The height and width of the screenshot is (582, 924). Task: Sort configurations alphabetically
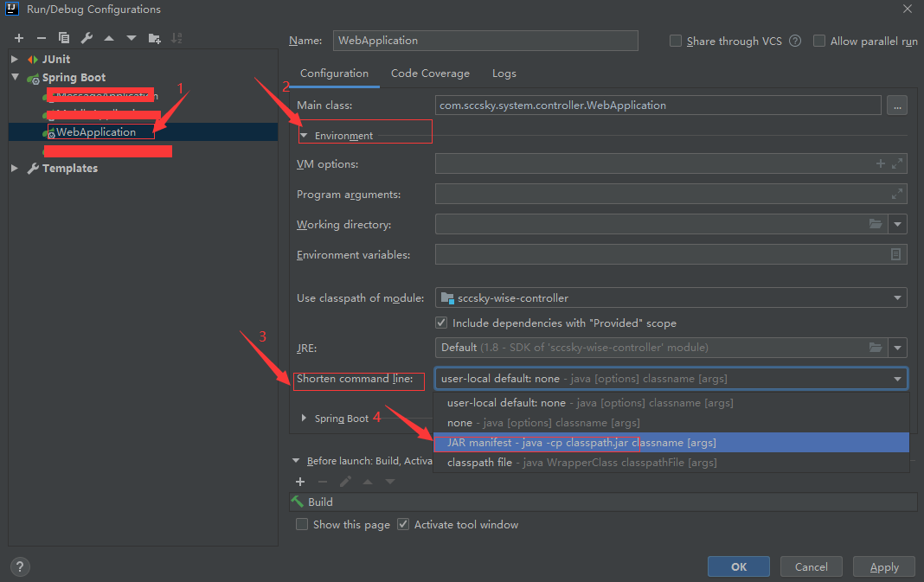click(x=176, y=38)
